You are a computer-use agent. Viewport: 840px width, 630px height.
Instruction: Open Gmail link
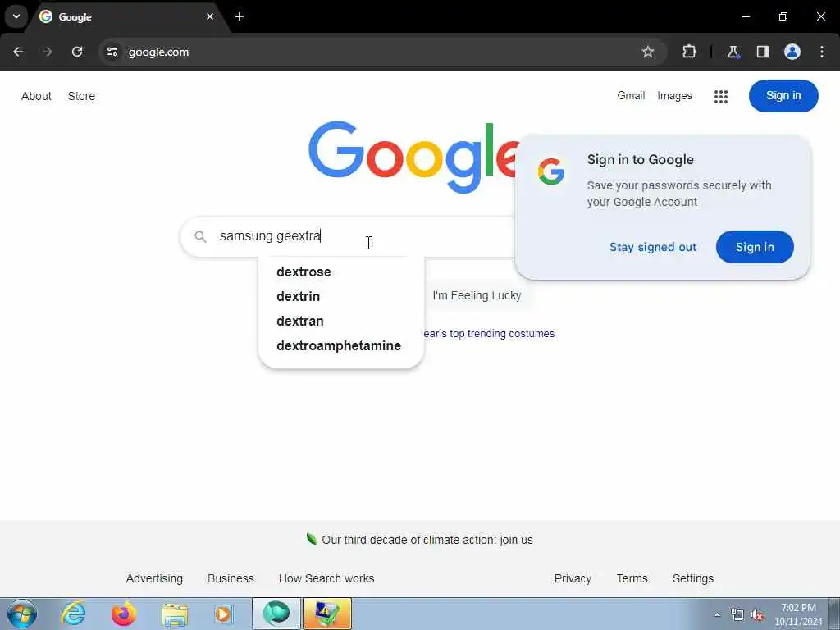631,95
